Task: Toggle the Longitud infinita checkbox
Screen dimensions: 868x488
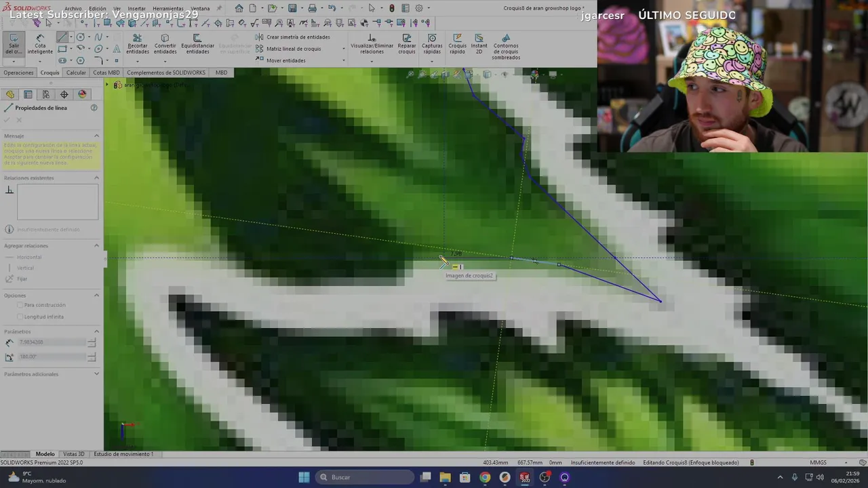Action: click(20, 317)
